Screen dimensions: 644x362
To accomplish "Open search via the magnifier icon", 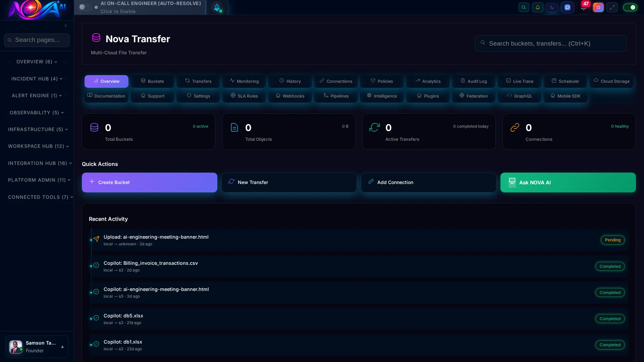I will [x=524, y=7].
